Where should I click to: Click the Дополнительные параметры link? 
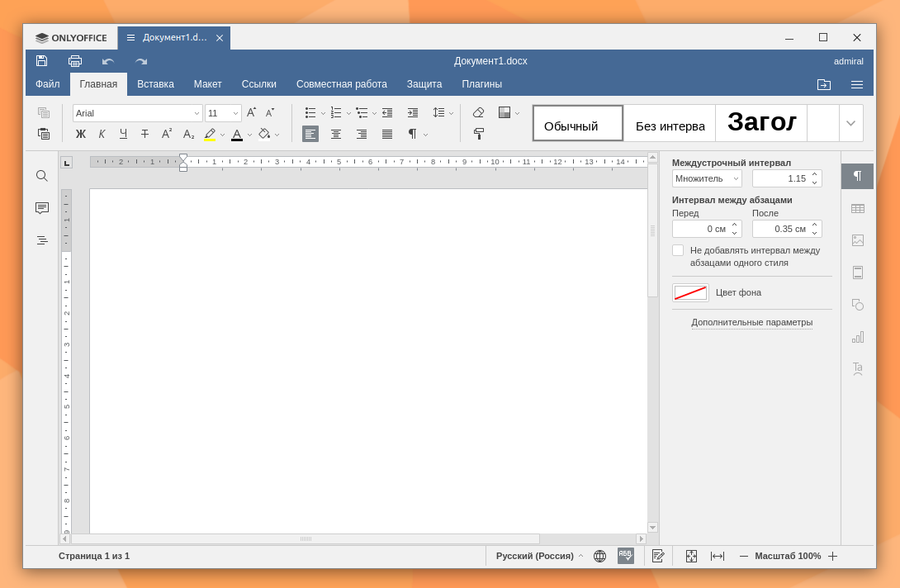pyautogui.click(x=752, y=322)
